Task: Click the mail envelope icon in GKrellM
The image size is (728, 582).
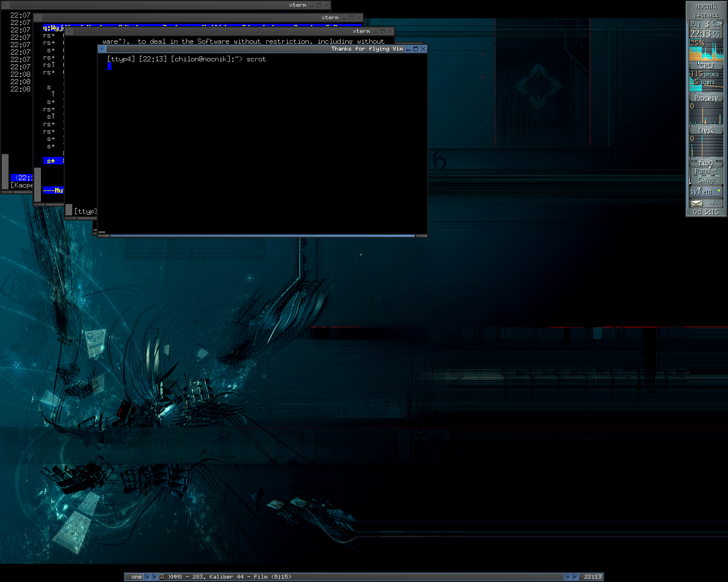Action: 697,203
